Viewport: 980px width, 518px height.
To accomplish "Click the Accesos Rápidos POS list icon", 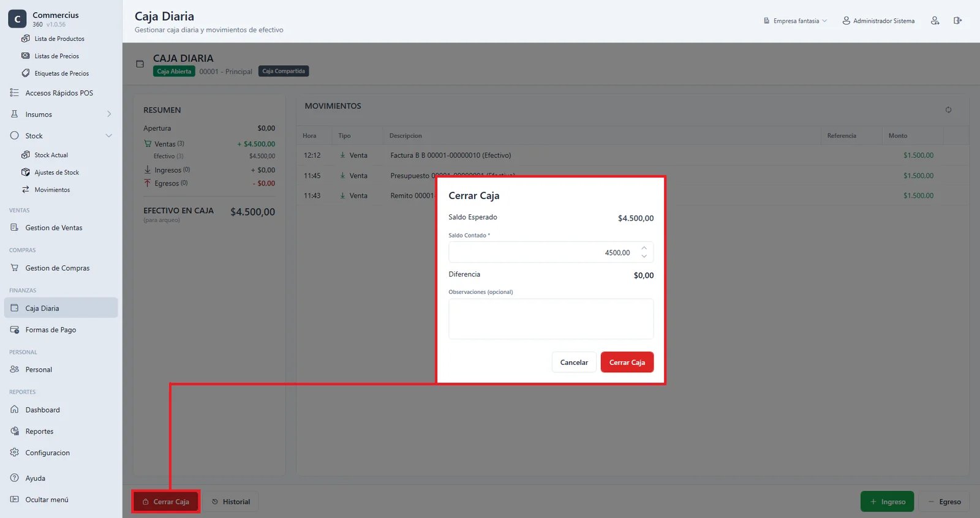I will click(14, 93).
